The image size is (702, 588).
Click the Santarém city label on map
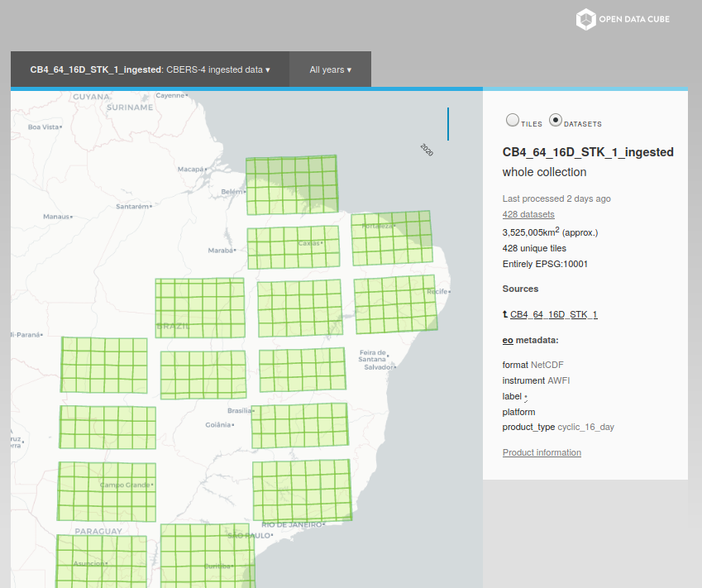[x=133, y=207]
